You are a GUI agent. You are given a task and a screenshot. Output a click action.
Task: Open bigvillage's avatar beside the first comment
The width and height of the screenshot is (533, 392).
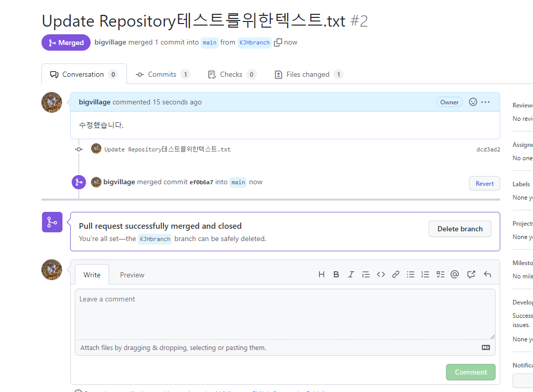52,102
